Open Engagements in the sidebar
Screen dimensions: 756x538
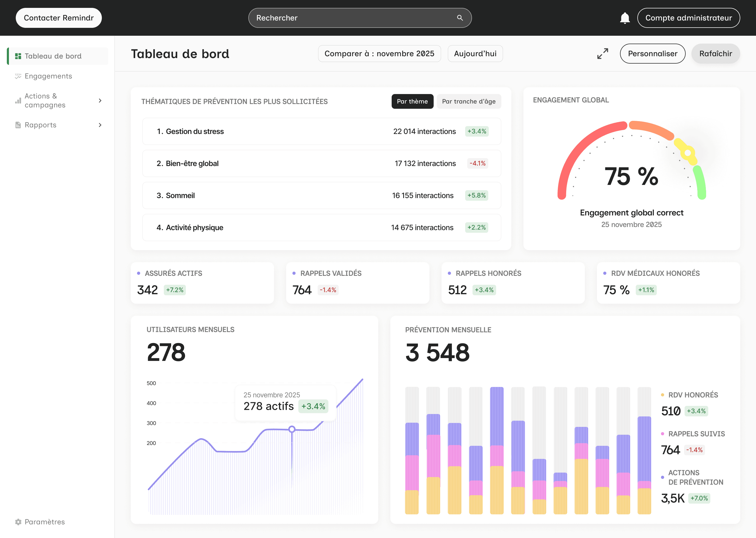coord(48,76)
